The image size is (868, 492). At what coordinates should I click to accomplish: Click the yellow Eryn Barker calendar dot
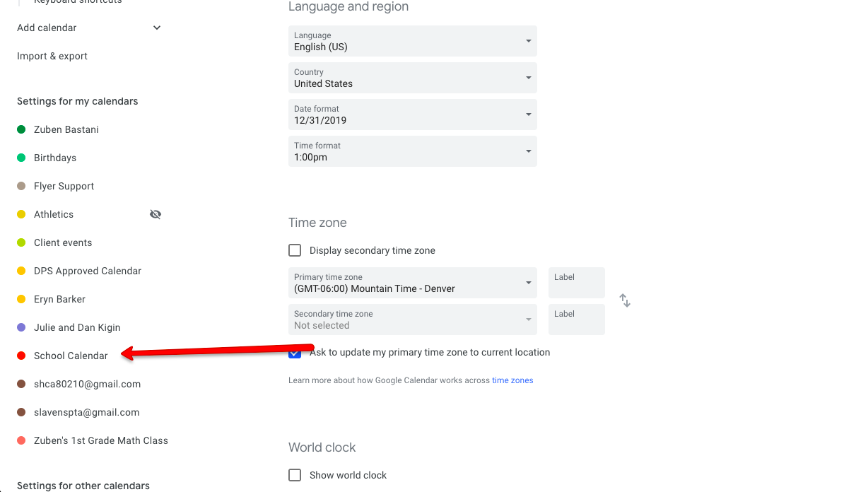(21, 299)
